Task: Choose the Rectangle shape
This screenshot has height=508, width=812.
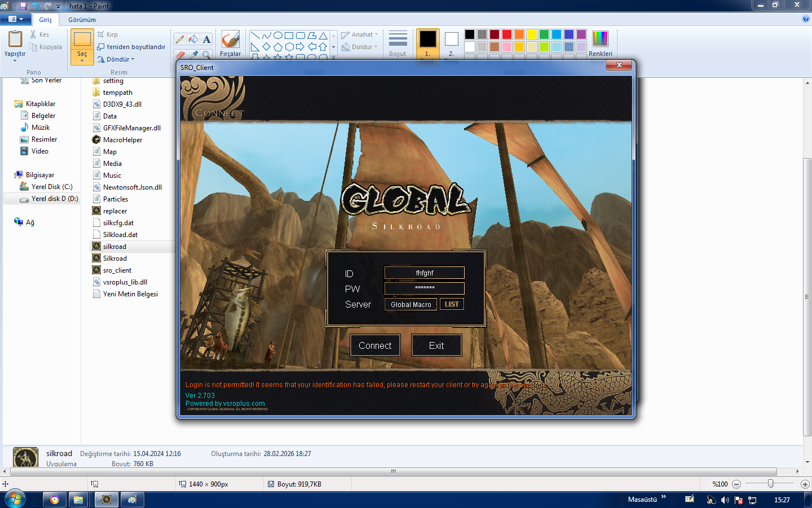Action: point(289,36)
